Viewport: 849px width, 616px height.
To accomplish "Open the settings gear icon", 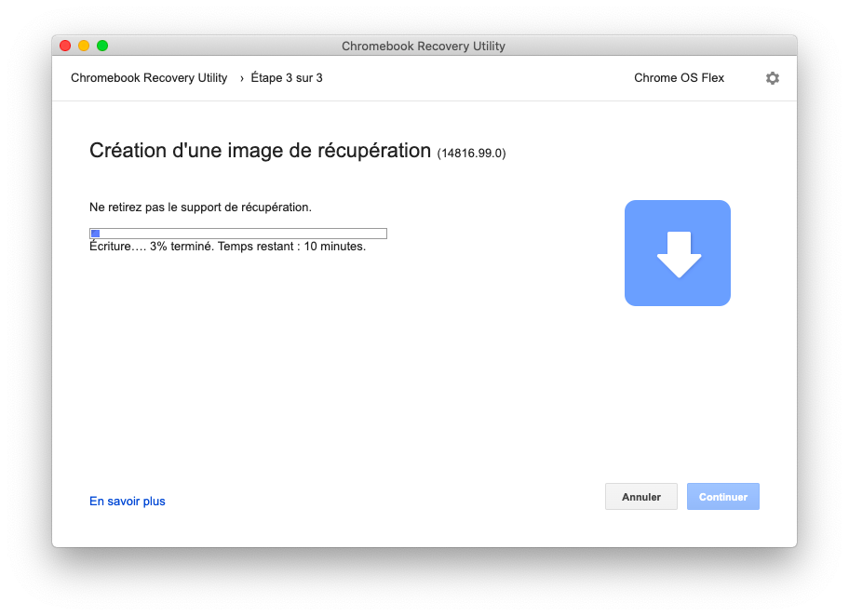I will click(x=772, y=78).
